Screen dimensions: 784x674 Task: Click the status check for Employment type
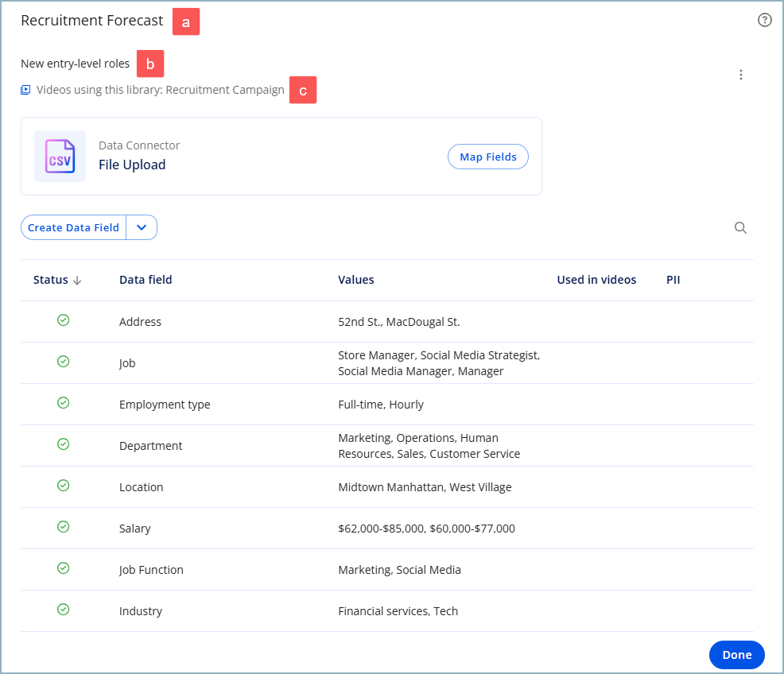coord(64,403)
